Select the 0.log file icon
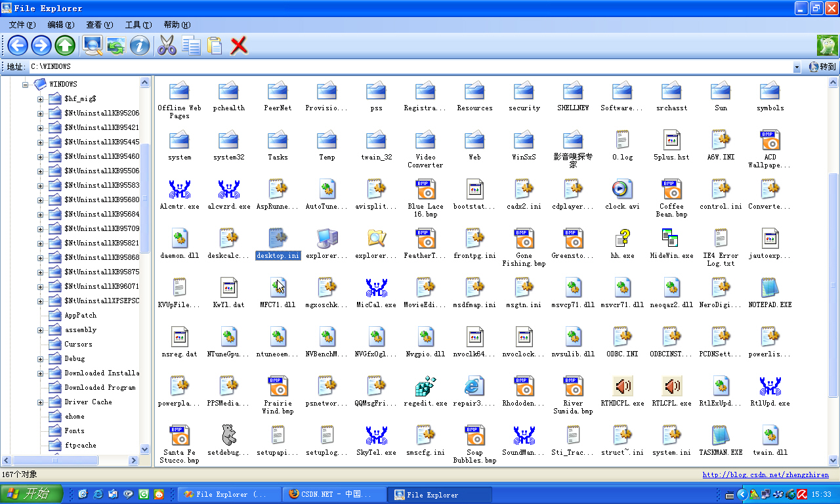840x504 pixels. [x=622, y=140]
